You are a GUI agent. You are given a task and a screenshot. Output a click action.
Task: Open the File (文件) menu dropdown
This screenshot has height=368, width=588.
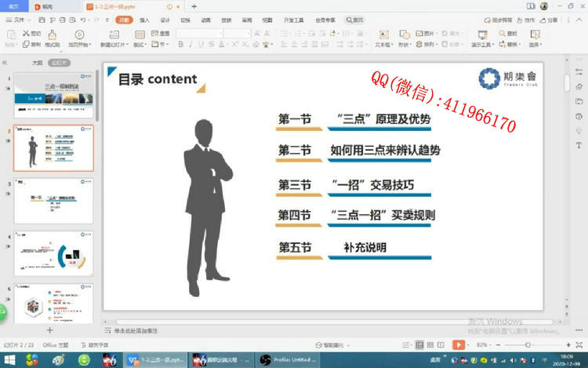(x=19, y=20)
